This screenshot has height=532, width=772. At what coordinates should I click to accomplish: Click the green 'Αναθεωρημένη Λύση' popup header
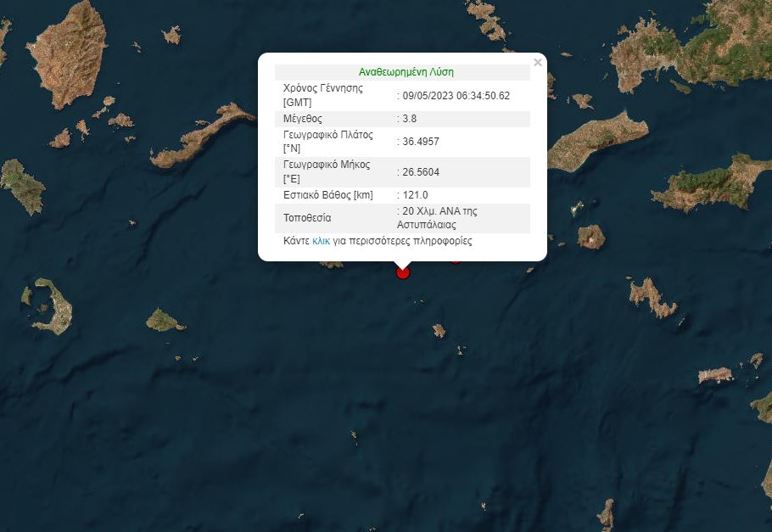click(x=406, y=72)
